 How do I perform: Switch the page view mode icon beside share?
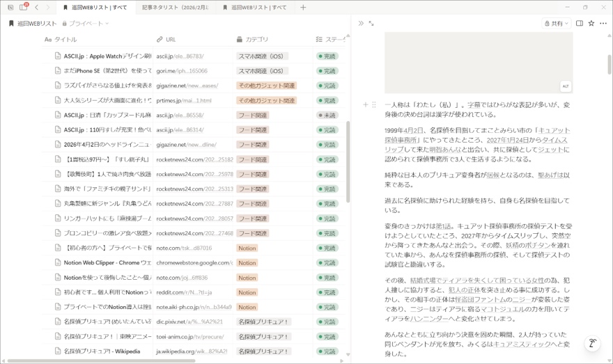(x=580, y=24)
